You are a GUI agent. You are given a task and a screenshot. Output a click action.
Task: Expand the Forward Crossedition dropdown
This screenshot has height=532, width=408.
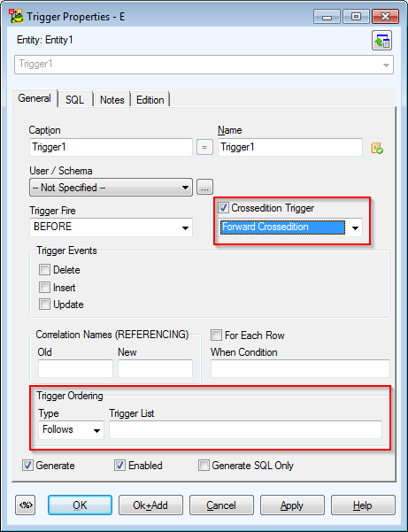290,227
